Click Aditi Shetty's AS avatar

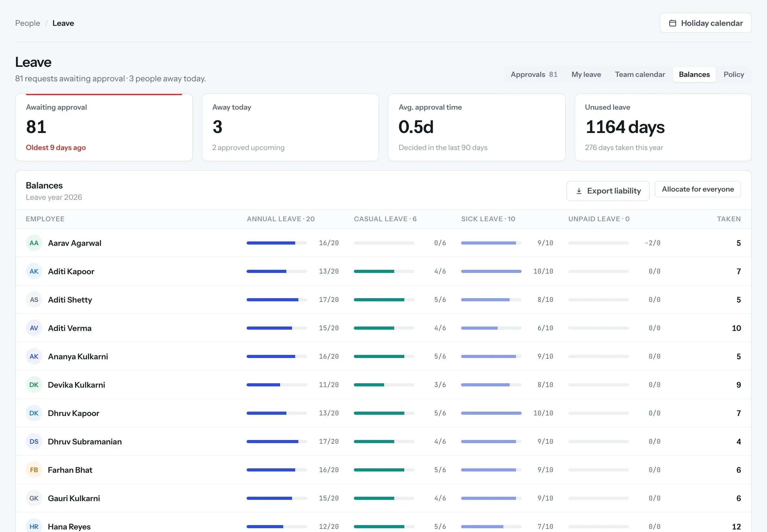(34, 300)
